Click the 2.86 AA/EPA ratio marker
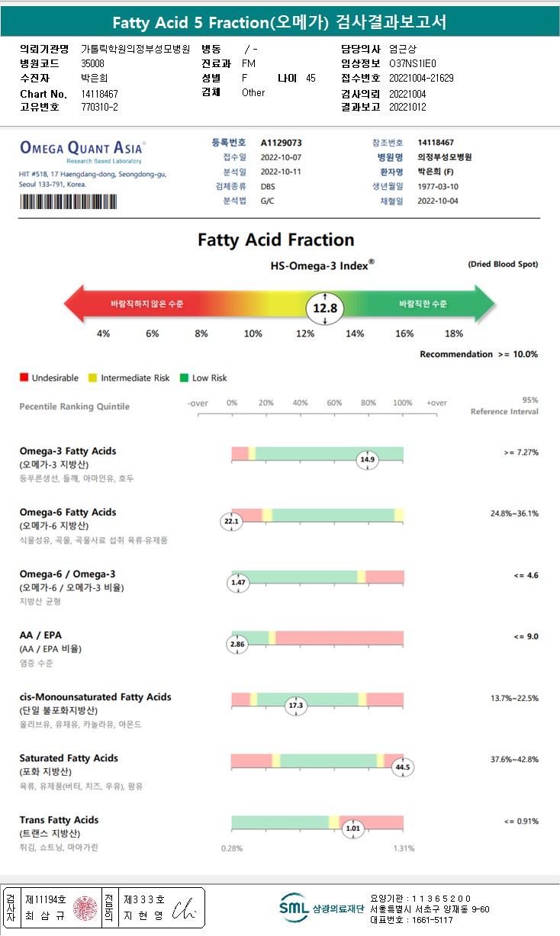This screenshot has width=560, height=936. coord(237,645)
